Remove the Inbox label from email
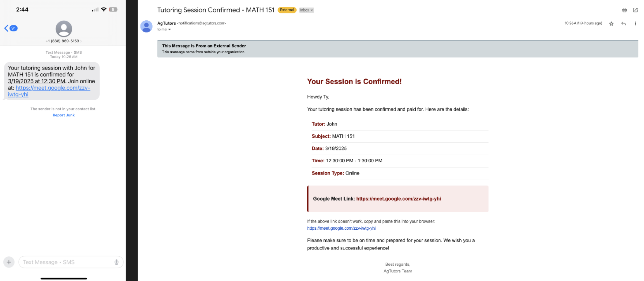Viewport: 644px width, 281px height. tap(312, 10)
